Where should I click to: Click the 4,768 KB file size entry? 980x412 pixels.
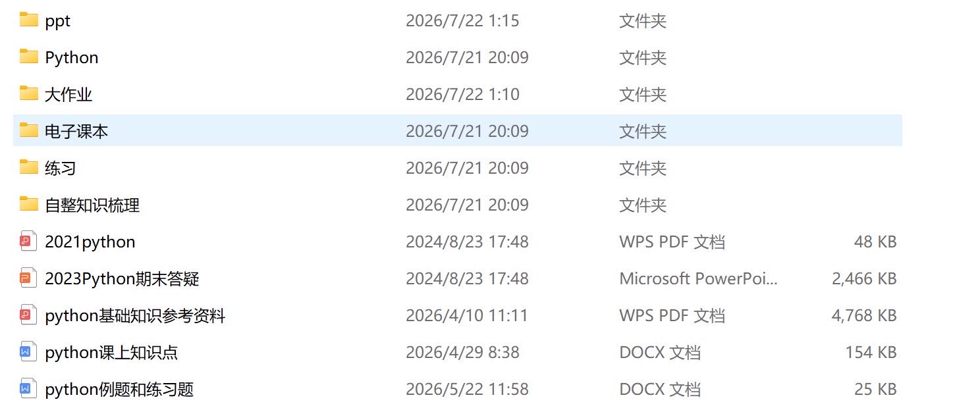pos(864,316)
